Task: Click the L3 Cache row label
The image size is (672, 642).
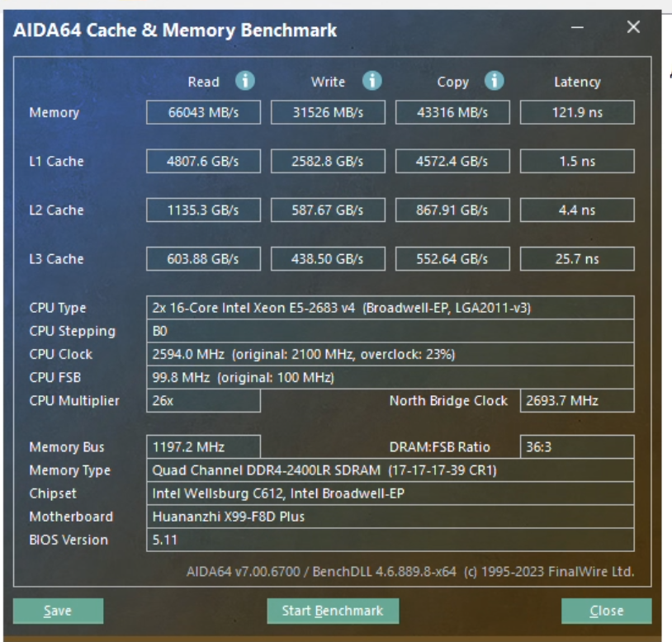Action: coord(56,258)
